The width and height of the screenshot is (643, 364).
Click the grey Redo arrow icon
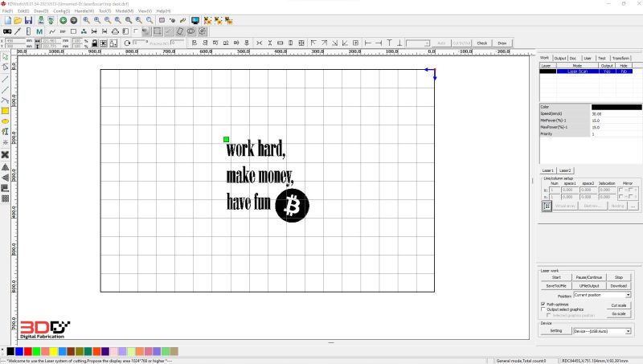click(74, 21)
